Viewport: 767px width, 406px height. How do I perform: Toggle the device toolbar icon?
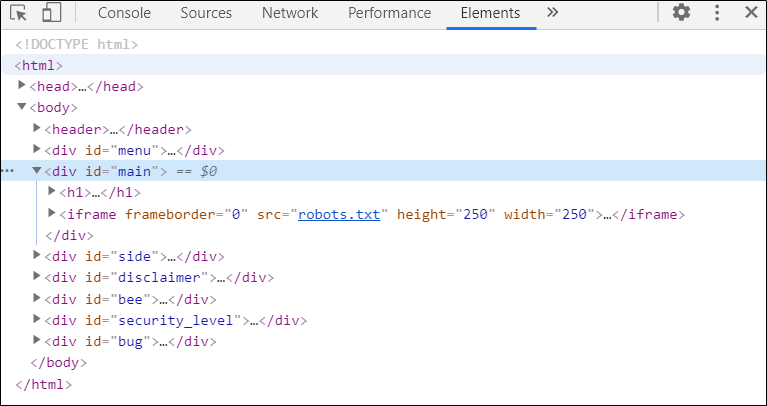tap(51, 13)
